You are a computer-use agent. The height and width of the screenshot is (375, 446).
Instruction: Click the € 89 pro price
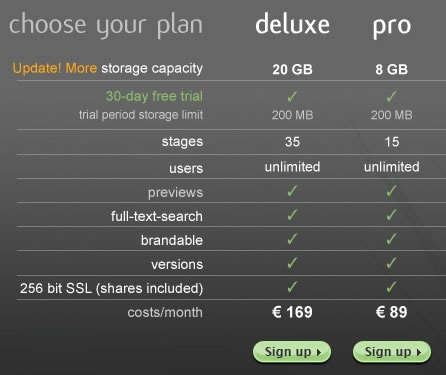coord(392,312)
